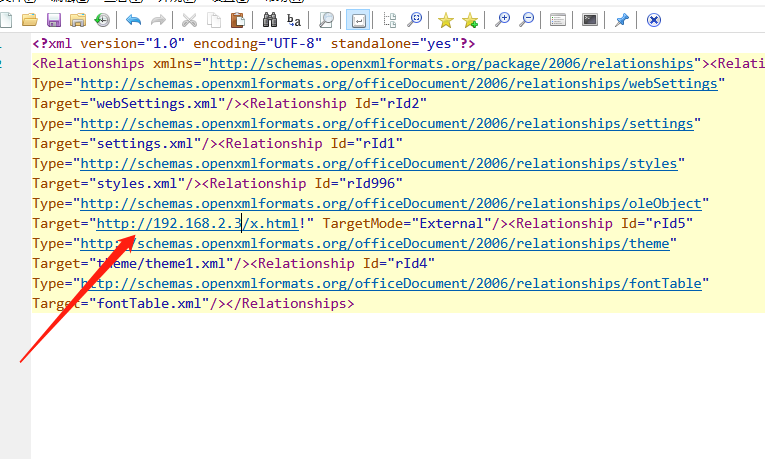The height and width of the screenshot is (459, 765).
Task: Click the Id="rId996" attribute text
Action: (x=359, y=183)
